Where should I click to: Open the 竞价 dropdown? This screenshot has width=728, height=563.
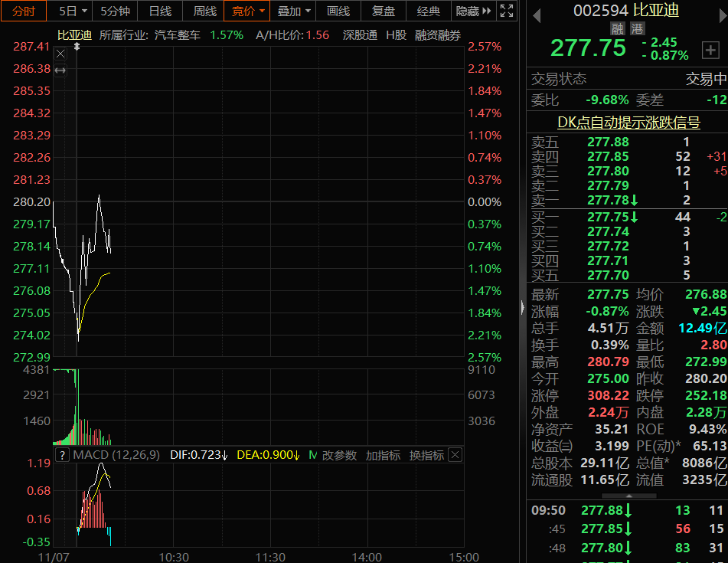coord(247,11)
